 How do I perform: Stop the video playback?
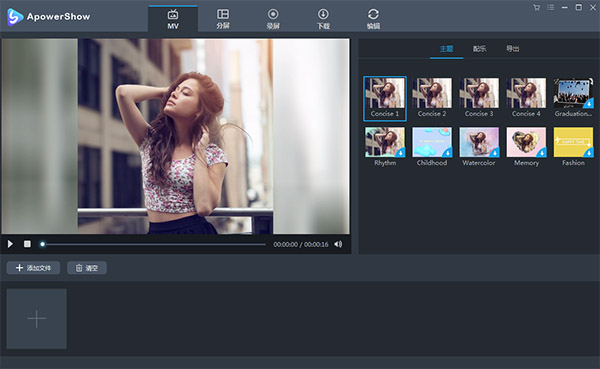27,244
